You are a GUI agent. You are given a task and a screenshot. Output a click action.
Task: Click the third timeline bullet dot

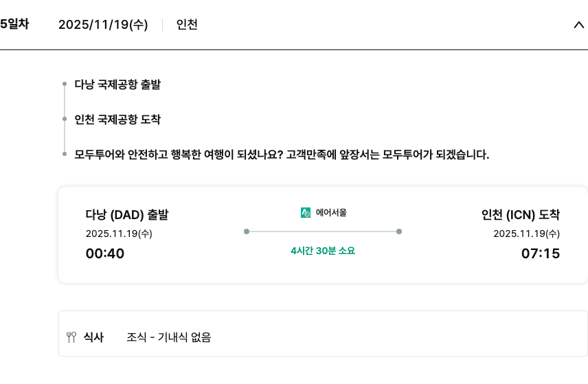(x=65, y=155)
